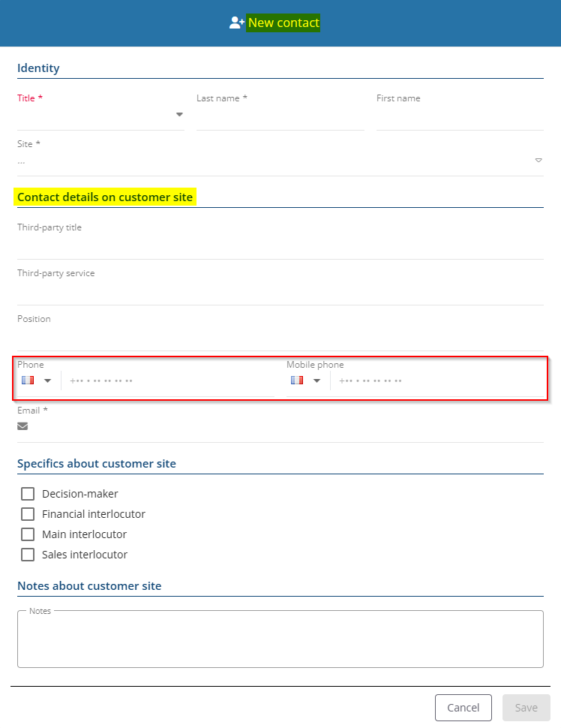Screen dimensions: 561x728
Task: Toggle the Sales interlocutor checkbox
Action: [28, 555]
